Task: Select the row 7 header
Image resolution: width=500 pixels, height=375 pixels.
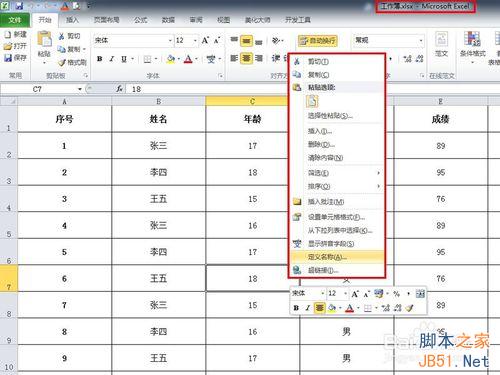Action: pos(9,278)
